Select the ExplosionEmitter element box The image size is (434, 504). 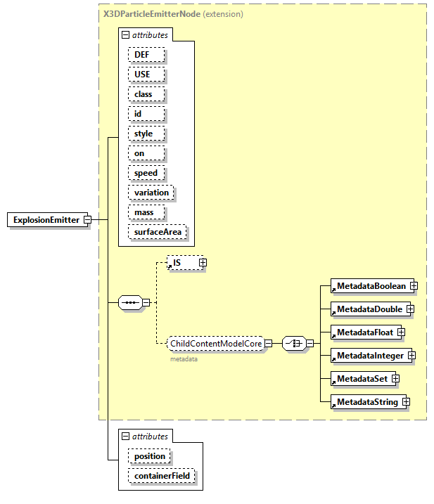47,220
